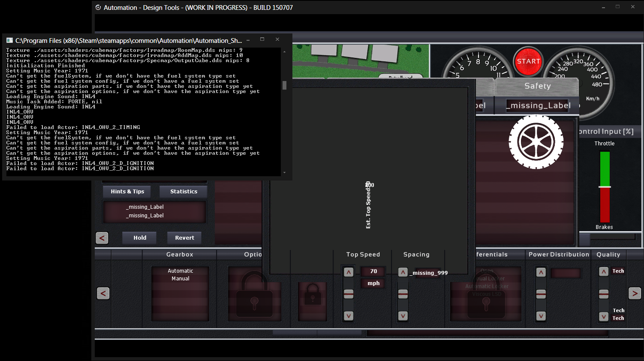Image resolution: width=644 pixels, height=361 pixels.
Task: Click the console window title bar icon
Action: coord(9,40)
